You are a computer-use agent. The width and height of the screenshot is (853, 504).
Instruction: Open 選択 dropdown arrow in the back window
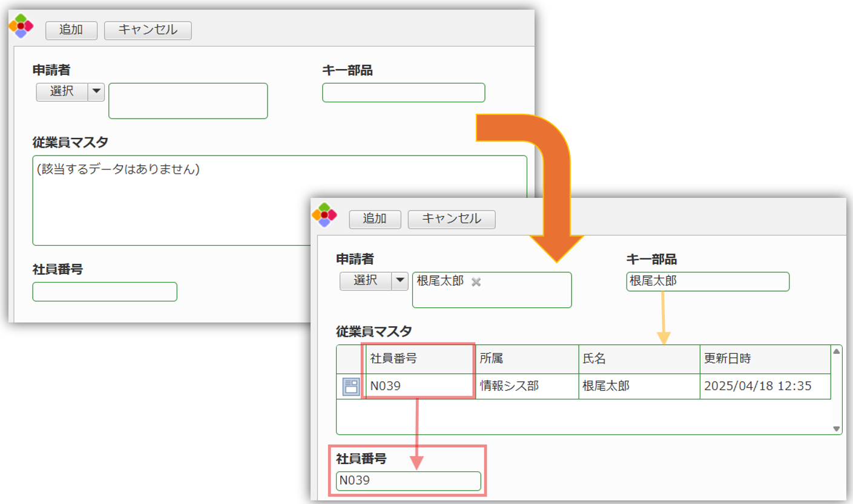[96, 92]
